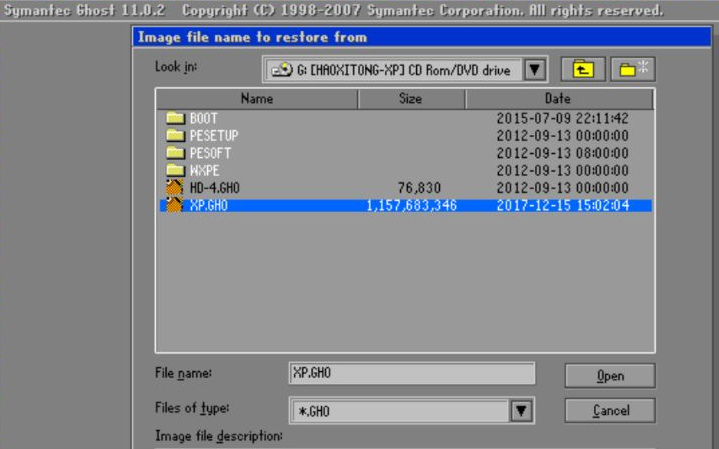Click date 2017-12-15 15:02:04
The width and height of the screenshot is (719, 449).
pyautogui.click(x=563, y=205)
